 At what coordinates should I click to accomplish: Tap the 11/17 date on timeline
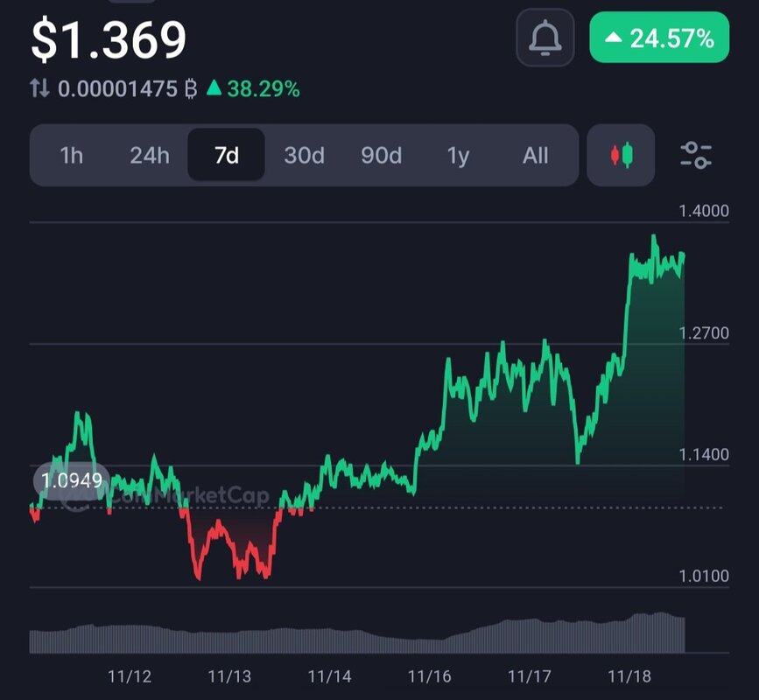click(x=529, y=676)
